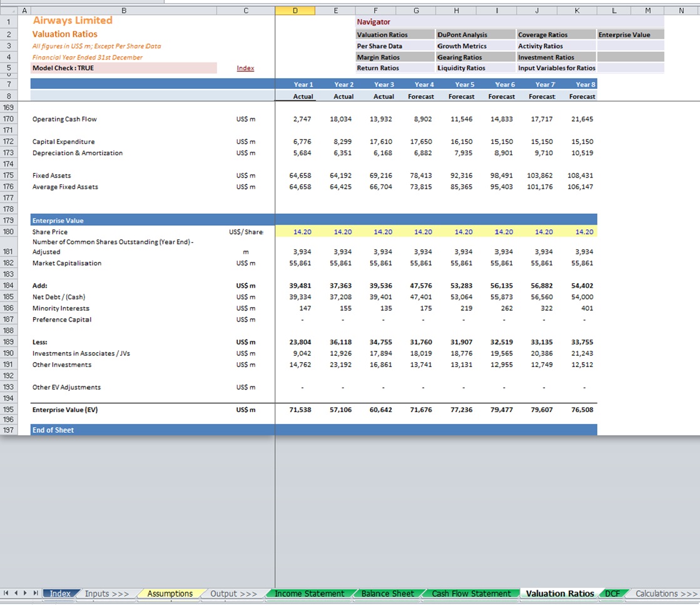Jump to DuPont Analysis section
This screenshot has height=606, width=700.
click(475, 34)
